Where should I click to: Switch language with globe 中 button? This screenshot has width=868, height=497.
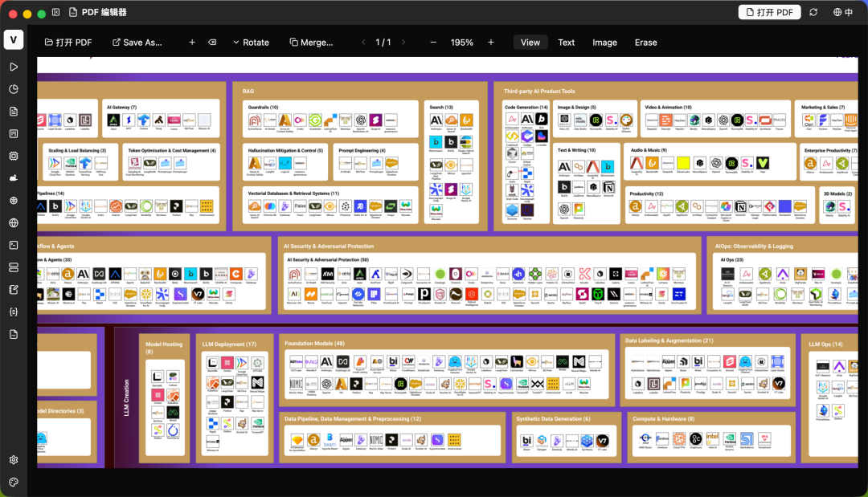pyautogui.click(x=843, y=12)
